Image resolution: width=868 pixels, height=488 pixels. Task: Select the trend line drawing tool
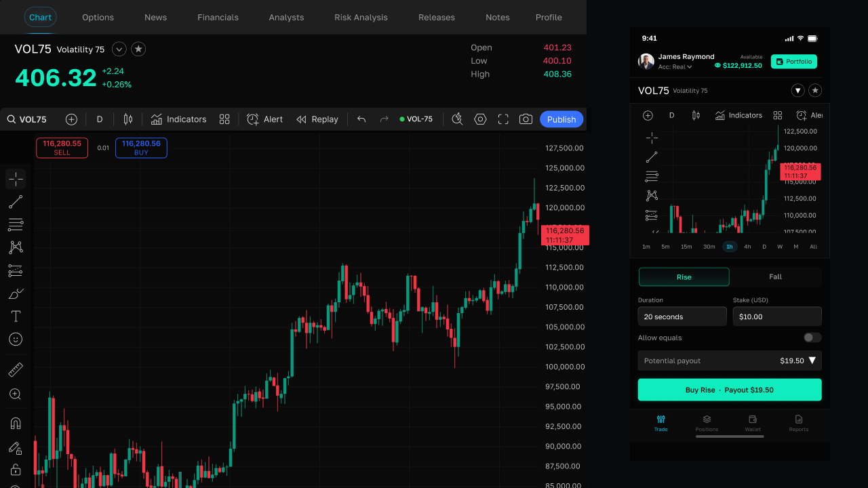16,202
